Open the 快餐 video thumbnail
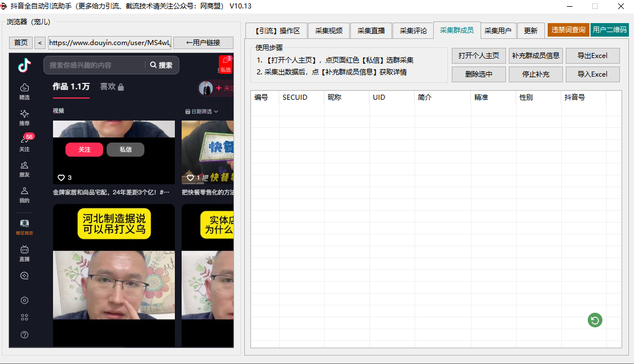The width and height of the screenshot is (634, 364). tap(208, 152)
